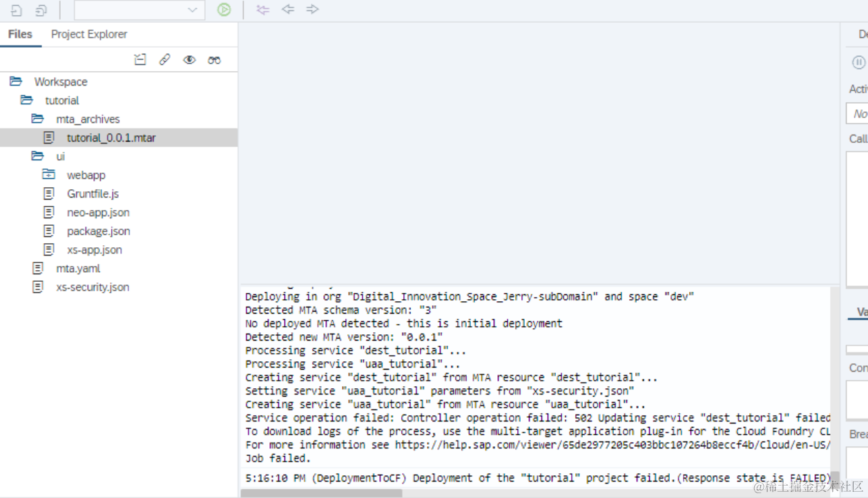Open the run configuration dropdown
The height and width of the screenshot is (498, 868).
tap(139, 10)
